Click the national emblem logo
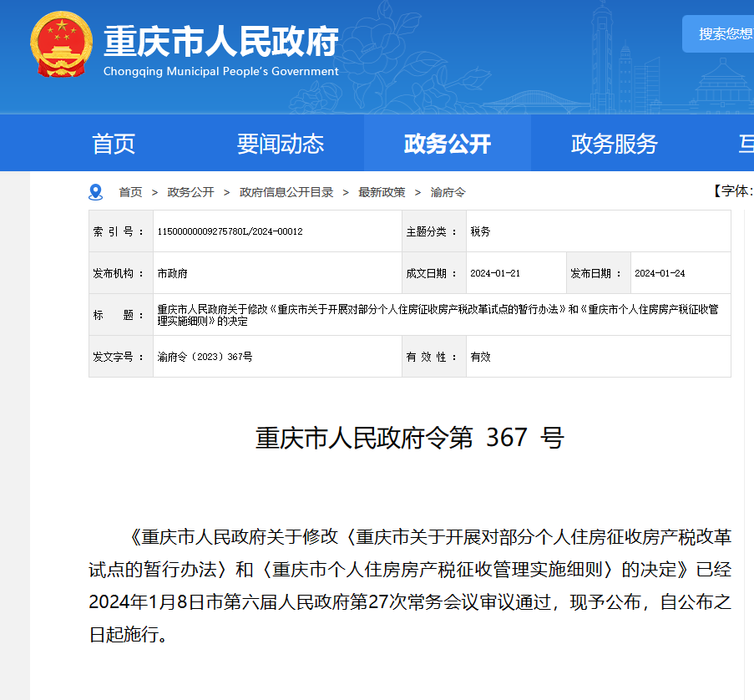This screenshot has height=700, width=754. (62, 46)
